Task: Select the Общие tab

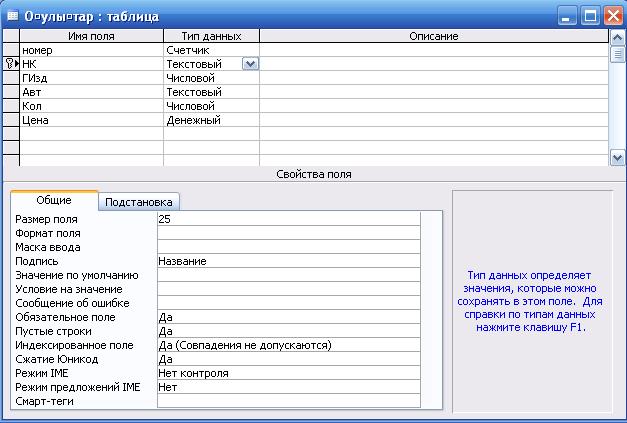Action: (x=54, y=200)
